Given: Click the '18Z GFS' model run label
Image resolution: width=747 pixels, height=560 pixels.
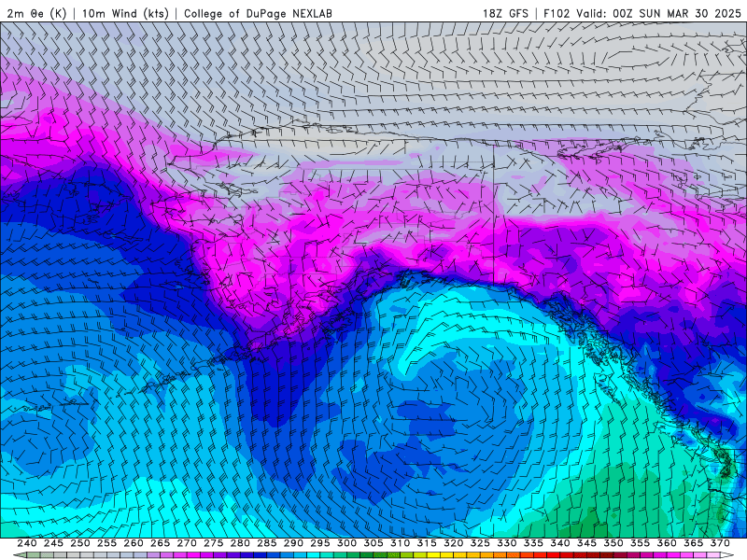Looking at the screenshot, I should [505, 13].
